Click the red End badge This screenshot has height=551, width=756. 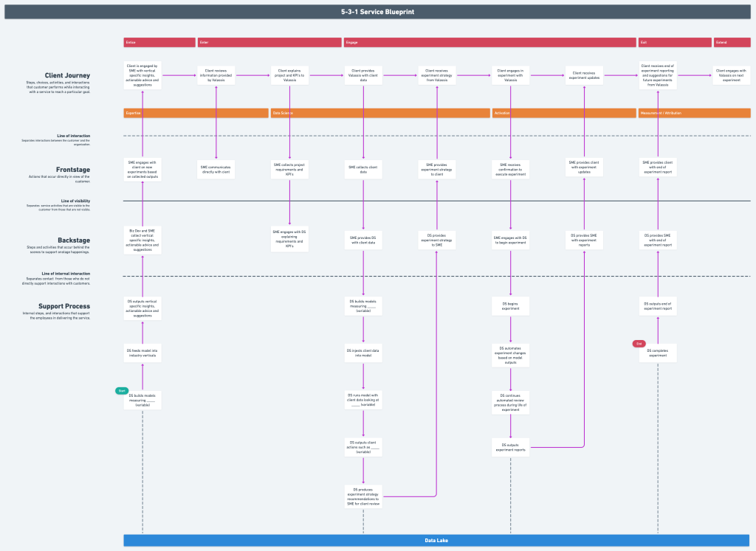tap(638, 343)
